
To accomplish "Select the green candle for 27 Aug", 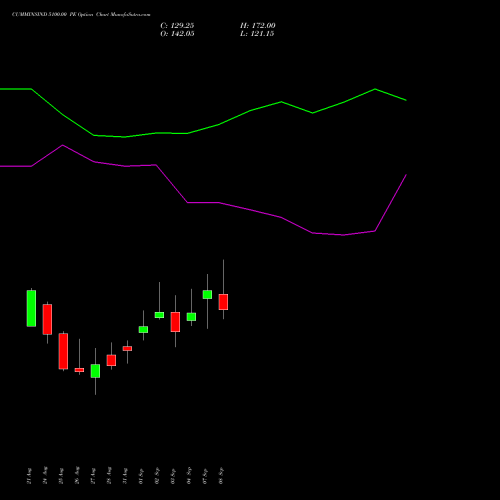I will [95, 371].
